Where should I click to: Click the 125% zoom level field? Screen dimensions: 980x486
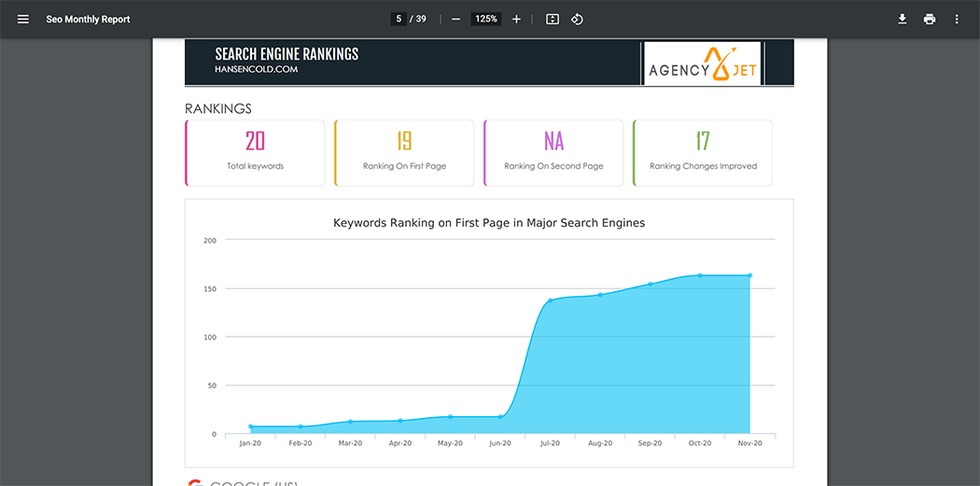tap(485, 20)
